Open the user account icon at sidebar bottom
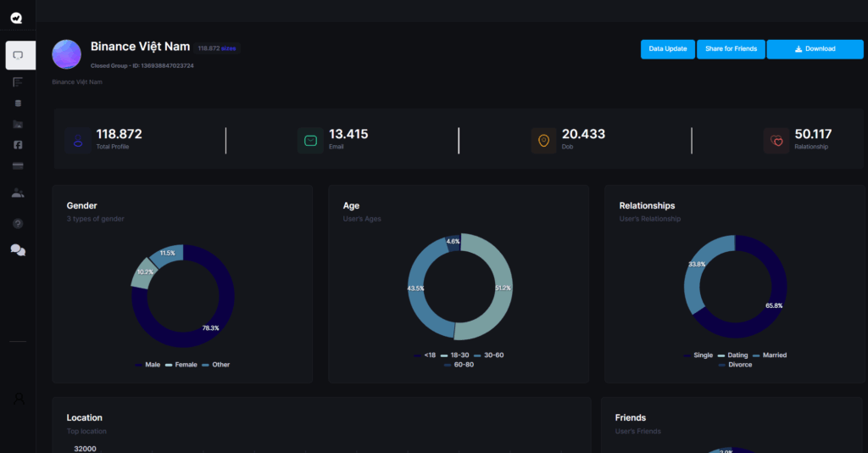 [x=18, y=398]
